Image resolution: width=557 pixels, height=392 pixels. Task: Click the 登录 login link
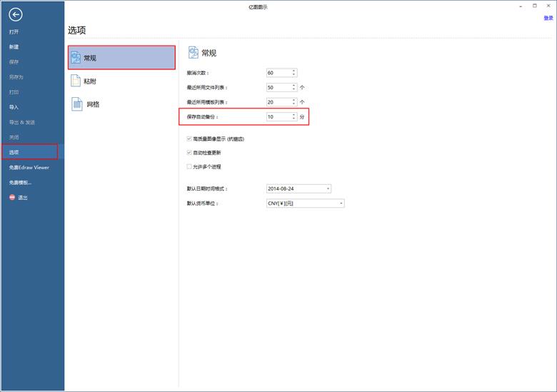click(x=548, y=18)
